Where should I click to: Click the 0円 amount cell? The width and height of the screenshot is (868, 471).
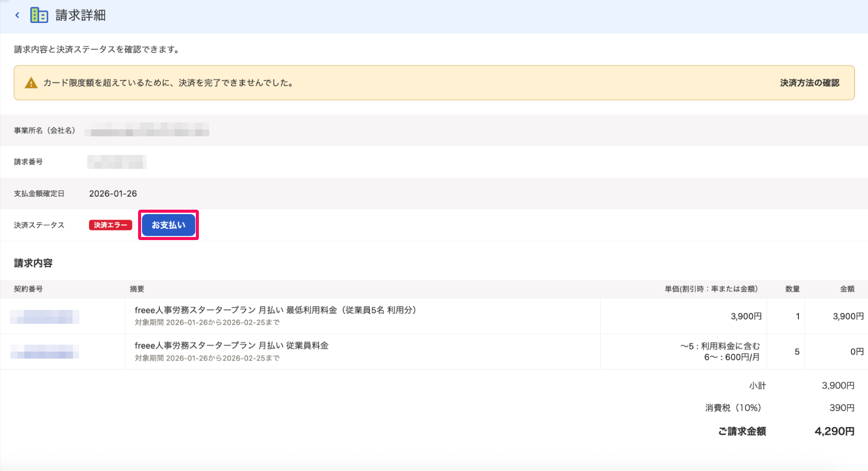(x=857, y=352)
